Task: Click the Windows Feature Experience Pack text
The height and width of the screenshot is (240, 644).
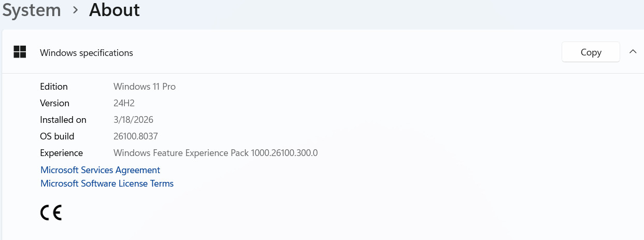Action: tap(216, 153)
